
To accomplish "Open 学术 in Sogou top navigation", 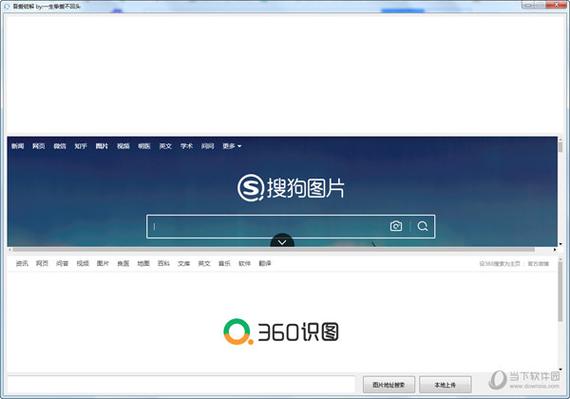I will (x=186, y=146).
